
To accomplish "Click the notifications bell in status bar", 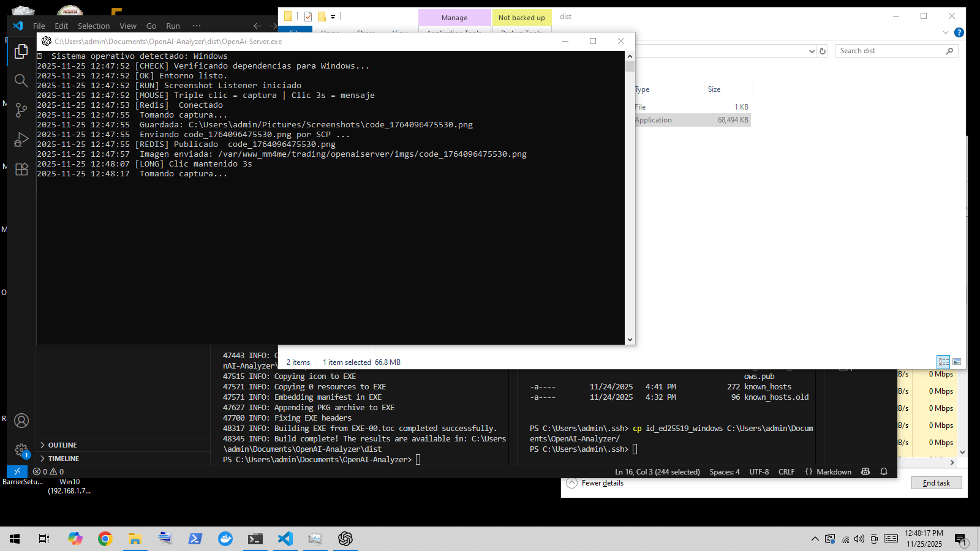I will (x=884, y=471).
